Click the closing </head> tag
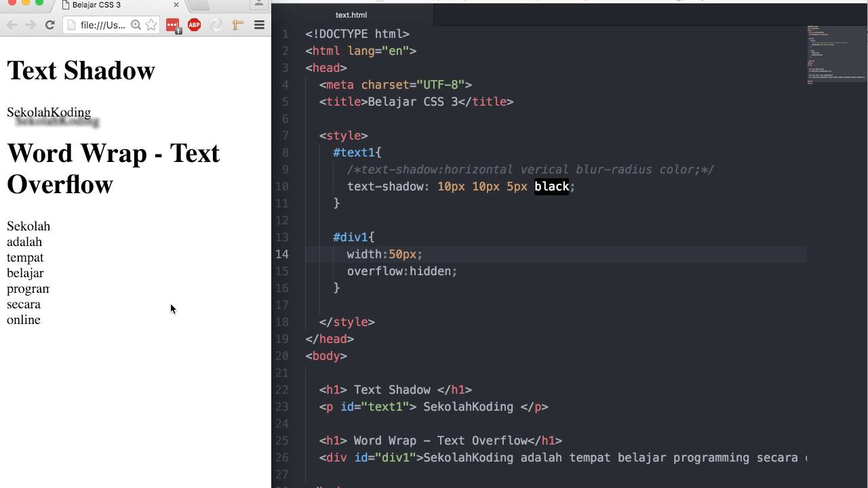The width and height of the screenshot is (868, 488). pyautogui.click(x=330, y=339)
